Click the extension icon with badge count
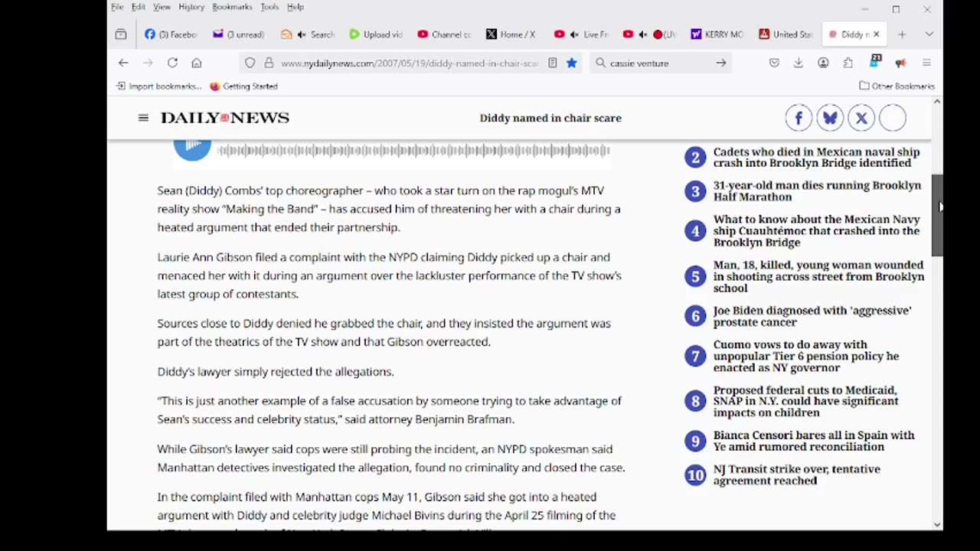This screenshot has height=551, width=980. pos(875,61)
